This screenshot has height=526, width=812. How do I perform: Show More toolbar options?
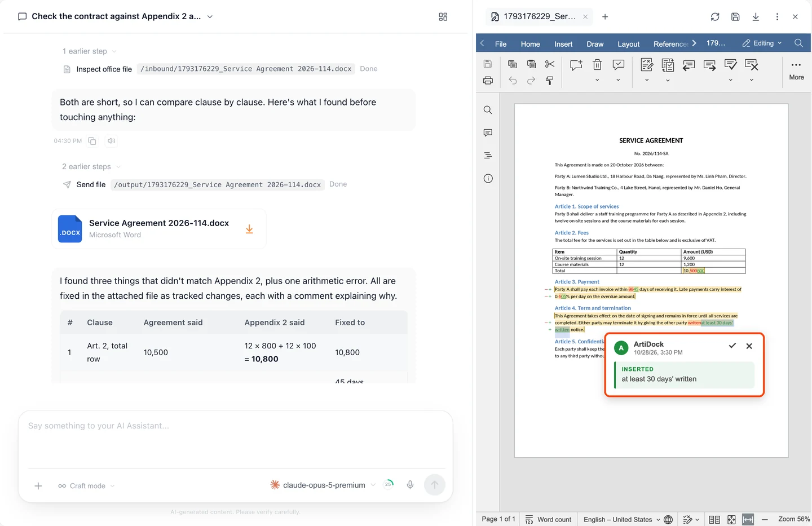tap(796, 70)
